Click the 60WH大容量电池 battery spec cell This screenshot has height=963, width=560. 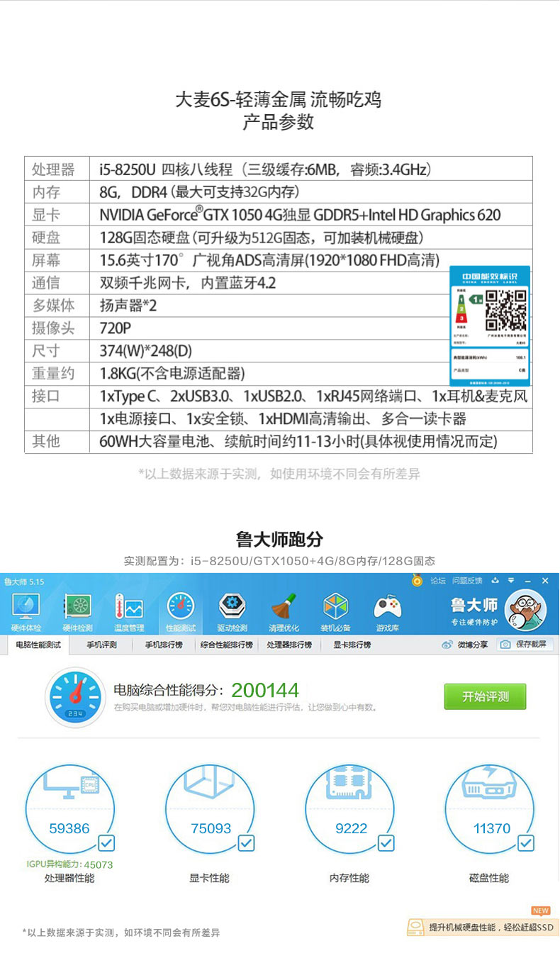point(311,441)
